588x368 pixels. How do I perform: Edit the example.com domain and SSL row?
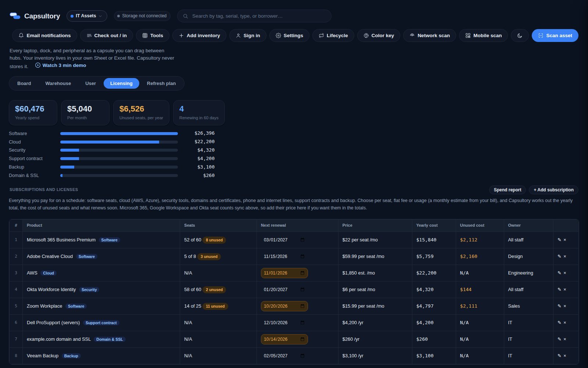click(x=559, y=339)
